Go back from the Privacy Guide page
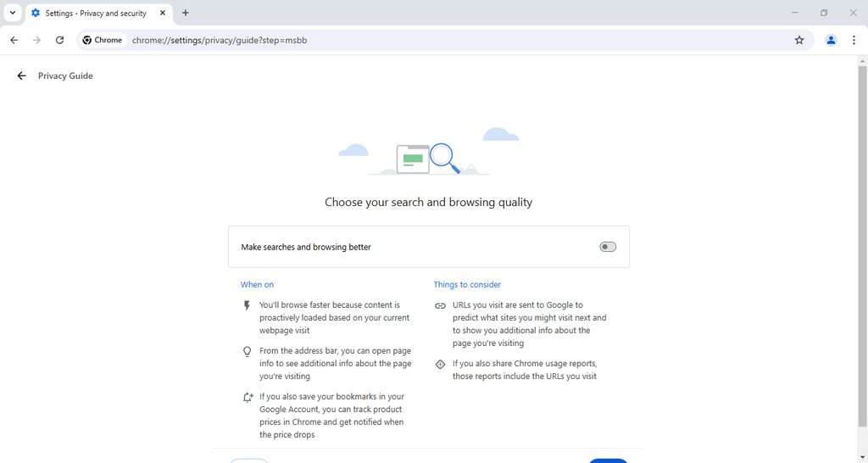This screenshot has height=463, width=868. pyautogui.click(x=21, y=76)
